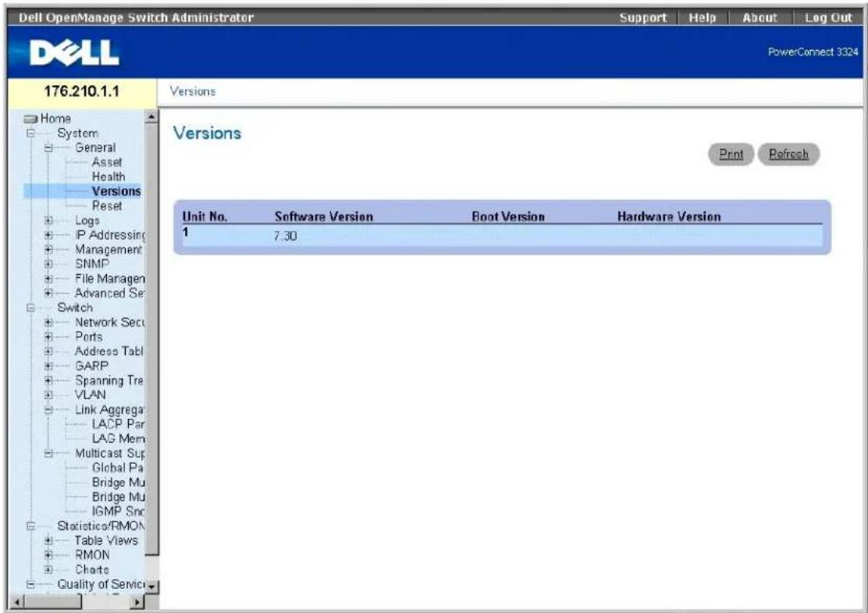868x613 pixels.
Task: Click the tree horizontal scrollbar thumb
Action: pos(52,601)
